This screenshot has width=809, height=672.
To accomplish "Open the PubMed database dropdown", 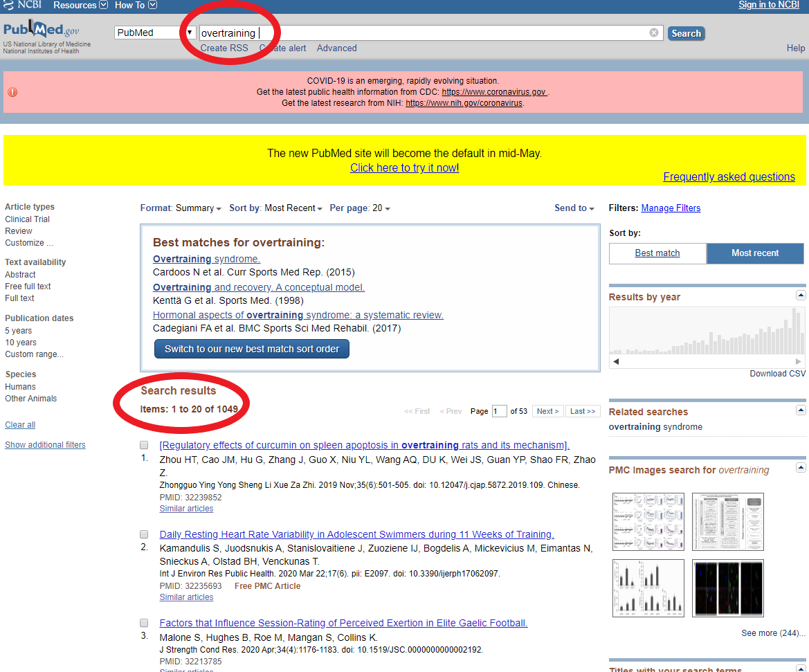I will [x=155, y=33].
